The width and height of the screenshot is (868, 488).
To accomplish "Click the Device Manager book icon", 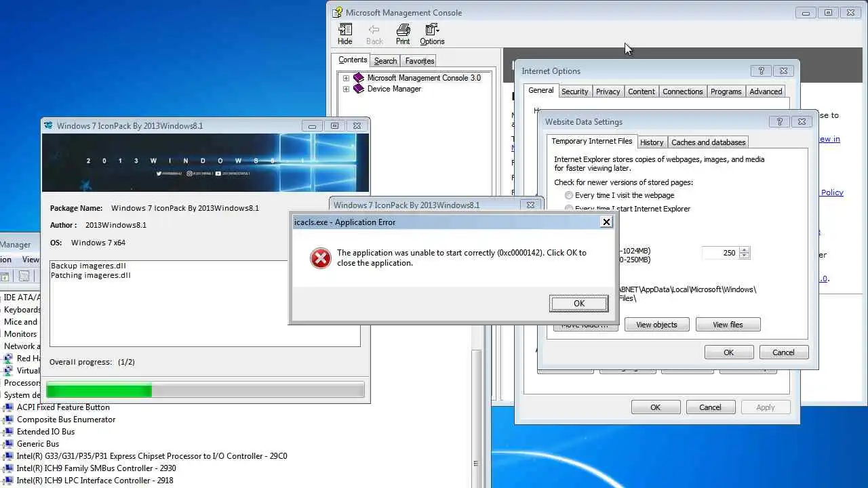I will [x=359, y=89].
